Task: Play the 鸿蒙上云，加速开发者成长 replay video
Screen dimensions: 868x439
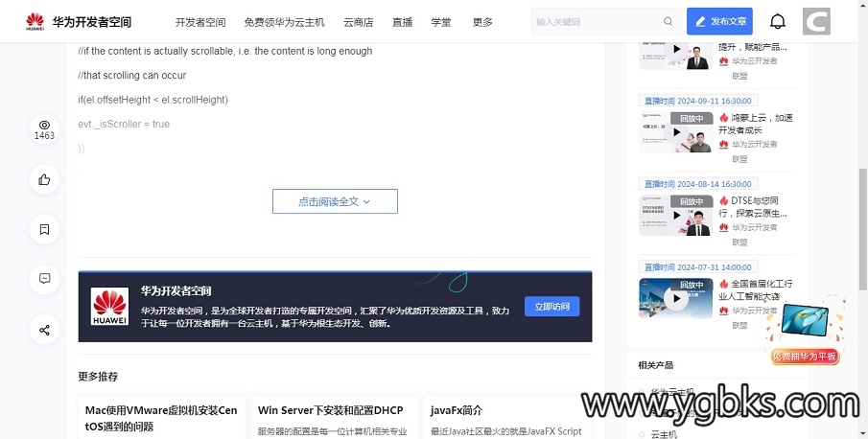Action: pyautogui.click(x=676, y=132)
